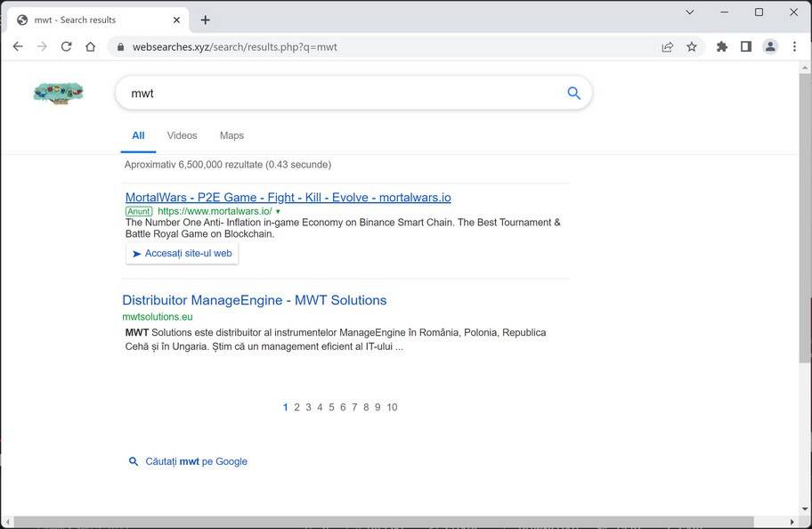Go to results page 2
Screen dimensions: 812x529
tap(297, 407)
